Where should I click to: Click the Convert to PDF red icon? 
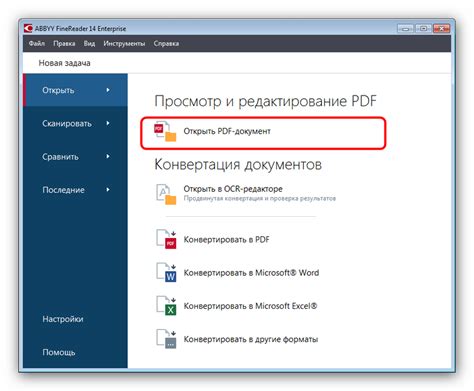point(166,239)
